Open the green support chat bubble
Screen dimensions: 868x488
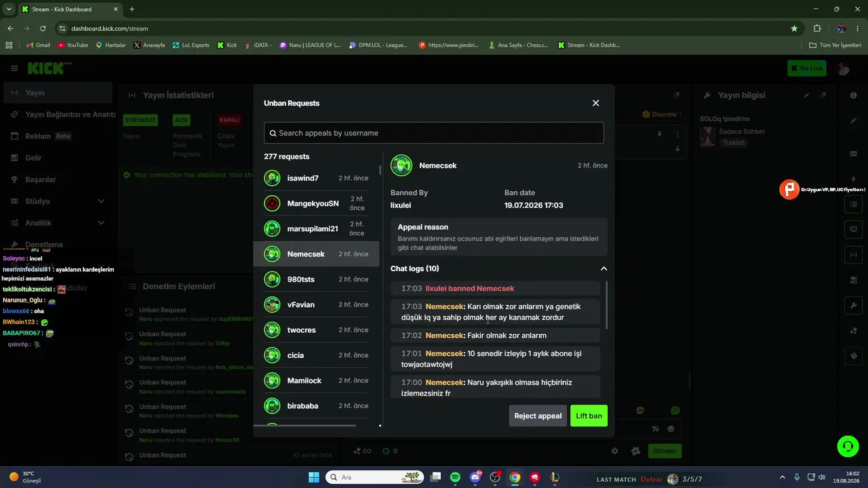[848, 446]
